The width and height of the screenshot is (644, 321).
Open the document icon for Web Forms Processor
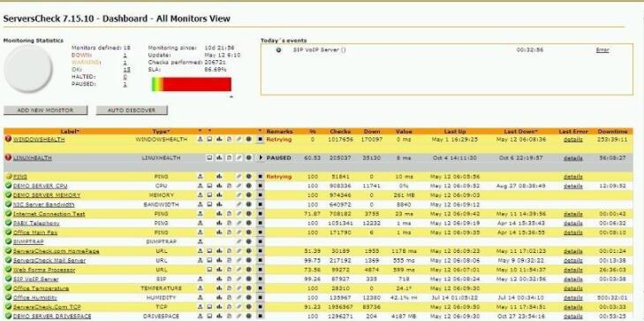pos(229,270)
